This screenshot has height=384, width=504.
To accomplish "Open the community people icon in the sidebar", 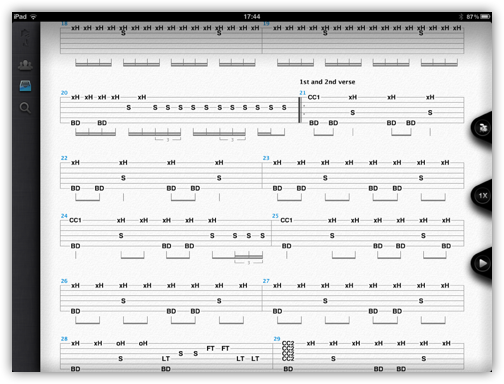I will [x=25, y=65].
